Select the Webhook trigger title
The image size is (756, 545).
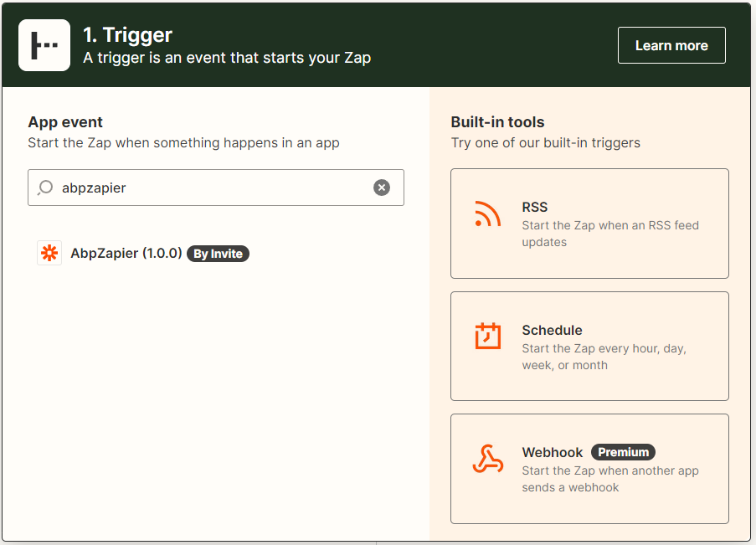[x=553, y=452]
